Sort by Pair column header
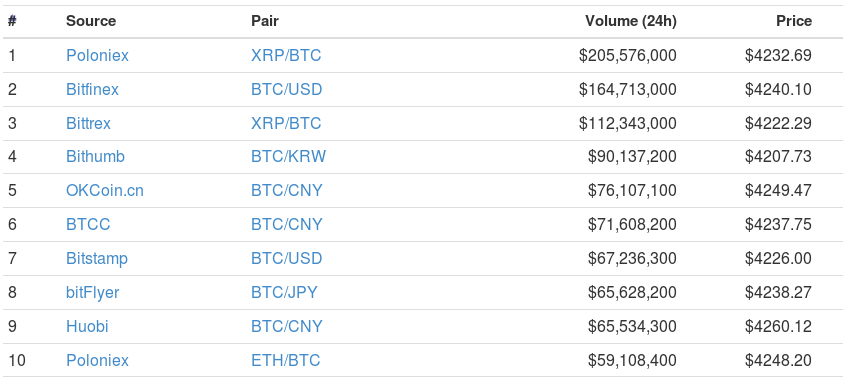Viewport: 843px width, 377px height. point(265,21)
